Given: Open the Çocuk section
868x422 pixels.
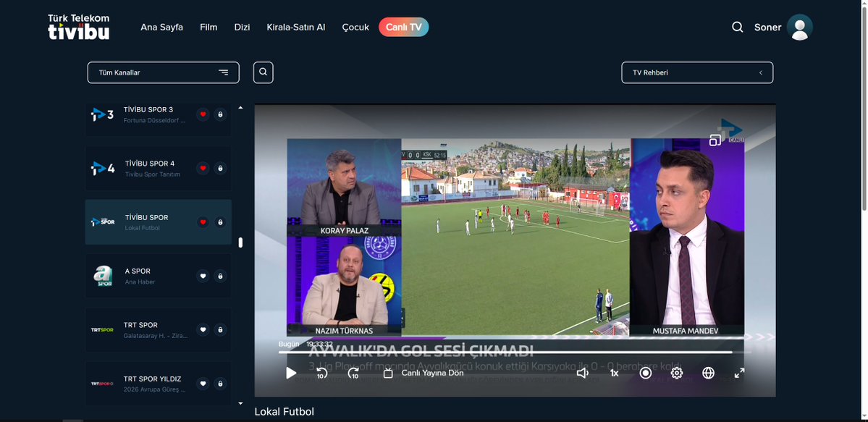Looking at the screenshot, I should coord(355,27).
